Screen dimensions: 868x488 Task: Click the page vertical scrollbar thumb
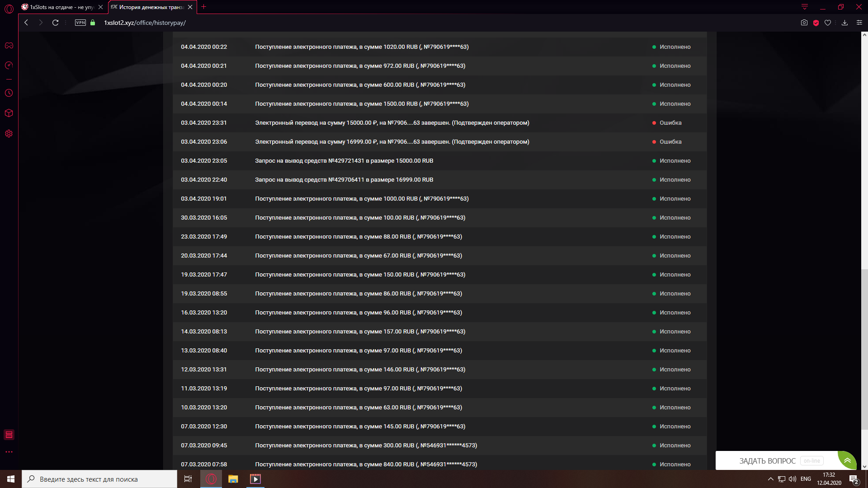coord(864,349)
